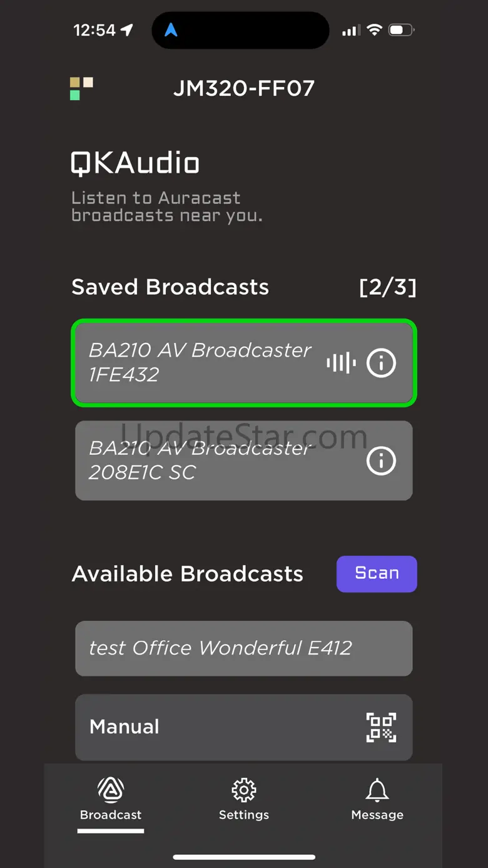
Task: Join the test Office Wonderful E412 broadcast
Action: 243,648
